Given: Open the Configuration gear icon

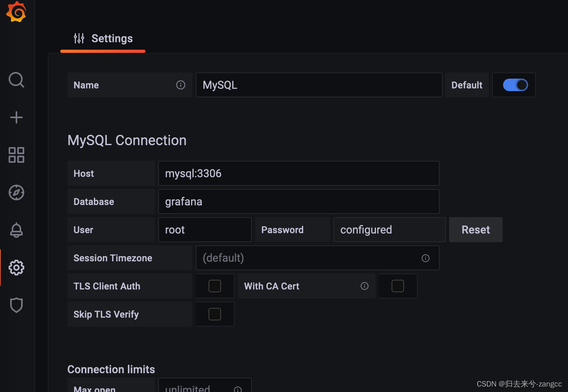Looking at the screenshot, I should pos(16,268).
